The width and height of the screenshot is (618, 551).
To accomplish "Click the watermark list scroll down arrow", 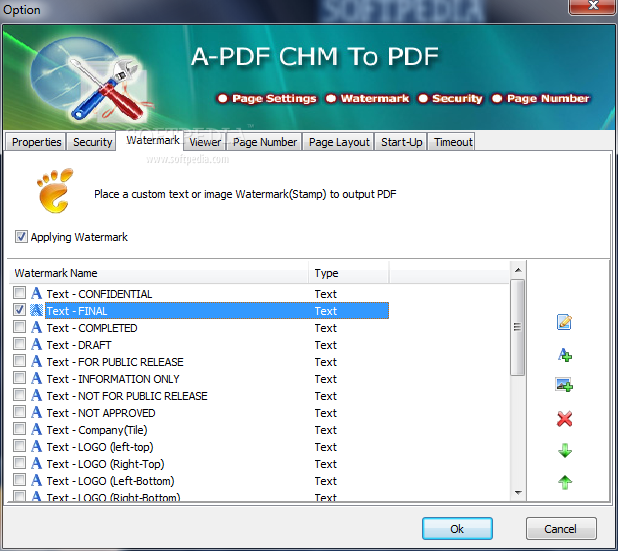I will (x=518, y=492).
